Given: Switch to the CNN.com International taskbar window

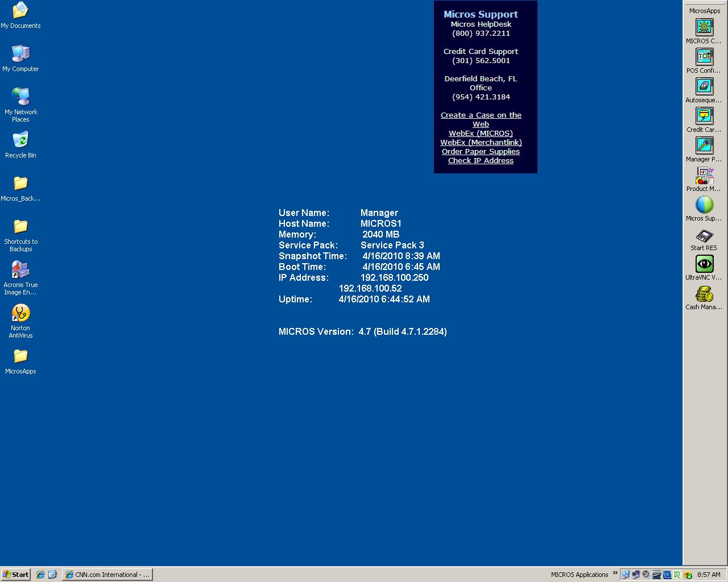Looking at the screenshot, I should (107, 574).
